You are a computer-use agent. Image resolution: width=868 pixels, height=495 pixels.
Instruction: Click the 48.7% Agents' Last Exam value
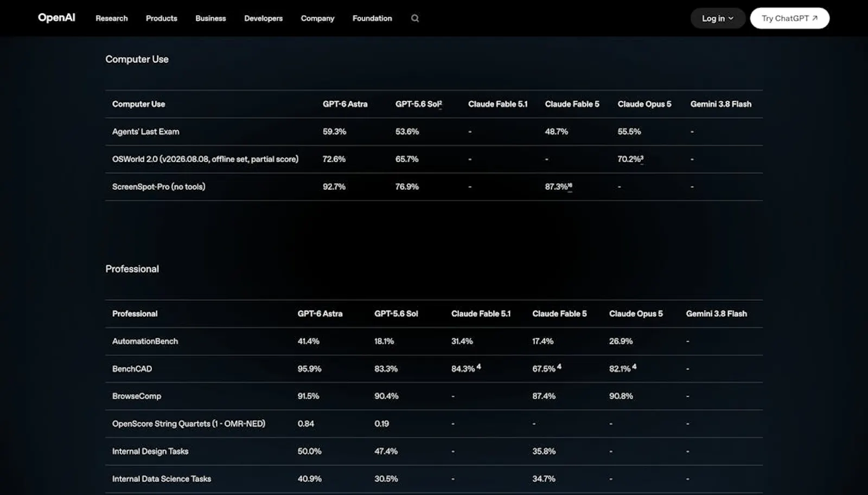[557, 132]
